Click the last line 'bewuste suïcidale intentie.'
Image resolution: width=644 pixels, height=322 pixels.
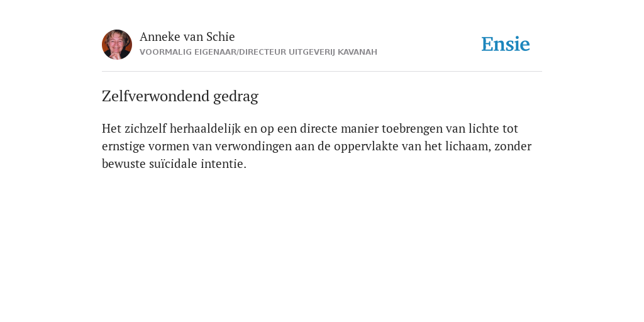tap(174, 164)
